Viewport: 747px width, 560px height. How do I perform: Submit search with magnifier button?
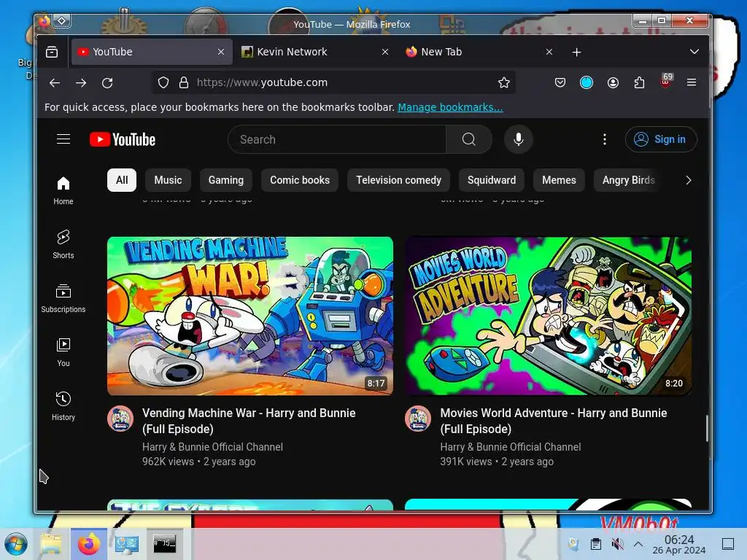pyautogui.click(x=469, y=139)
